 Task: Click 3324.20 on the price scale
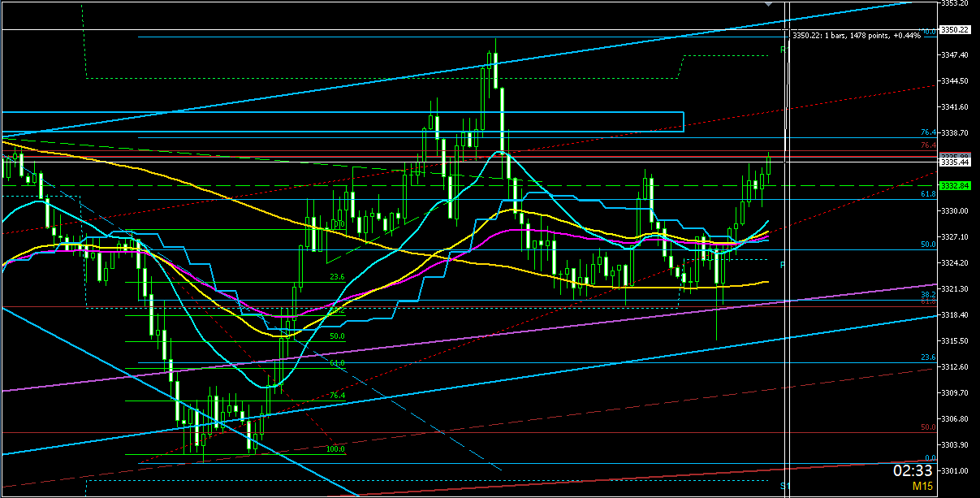pyautogui.click(x=954, y=263)
